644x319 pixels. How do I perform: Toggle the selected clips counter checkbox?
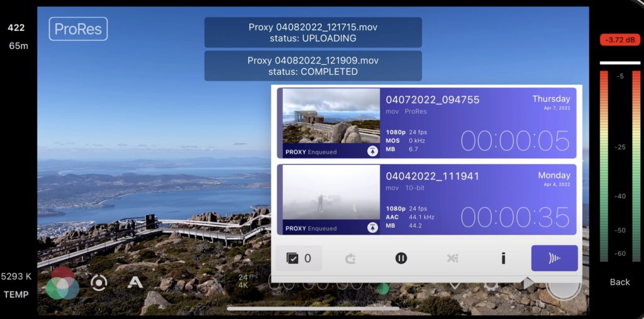click(299, 259)
